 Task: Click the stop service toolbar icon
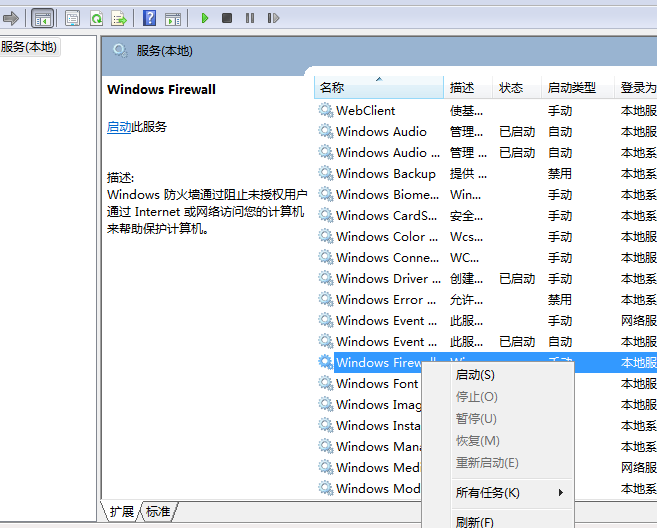pyautogui.click(x=227, y=18)
